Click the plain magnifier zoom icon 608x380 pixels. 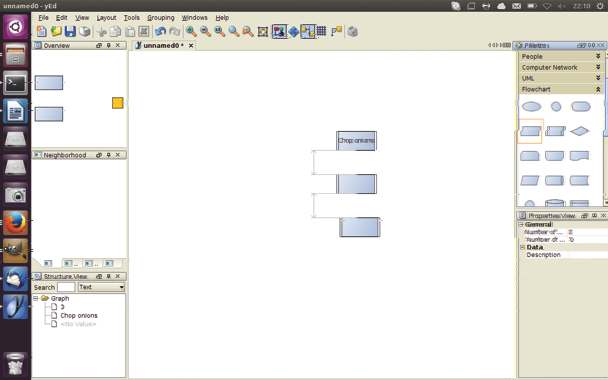tap(233, 31)
